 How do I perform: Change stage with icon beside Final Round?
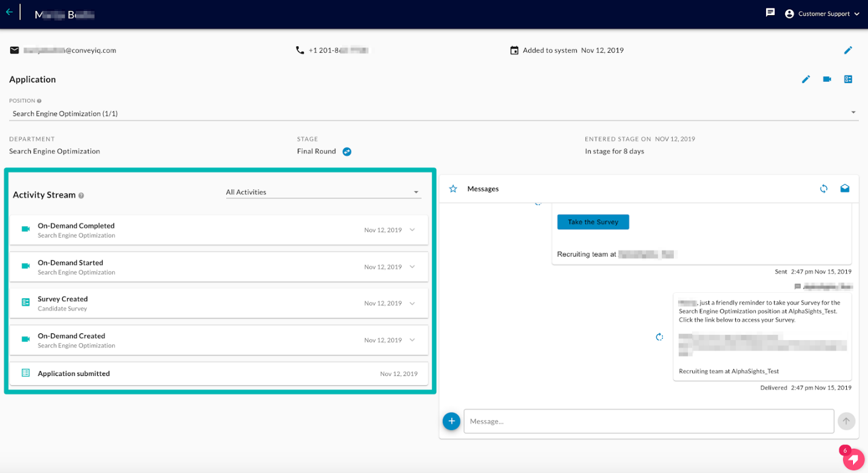click(x=347, y=152)
